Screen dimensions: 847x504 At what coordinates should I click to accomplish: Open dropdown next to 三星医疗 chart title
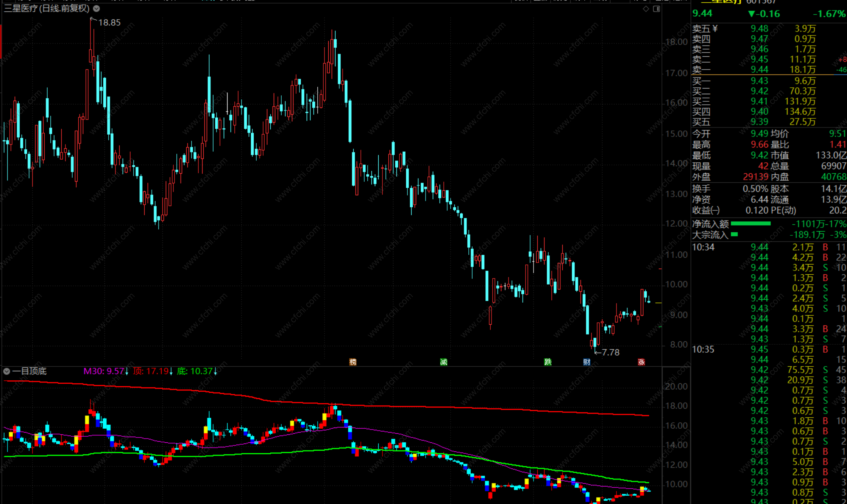(x=97, y=8)
